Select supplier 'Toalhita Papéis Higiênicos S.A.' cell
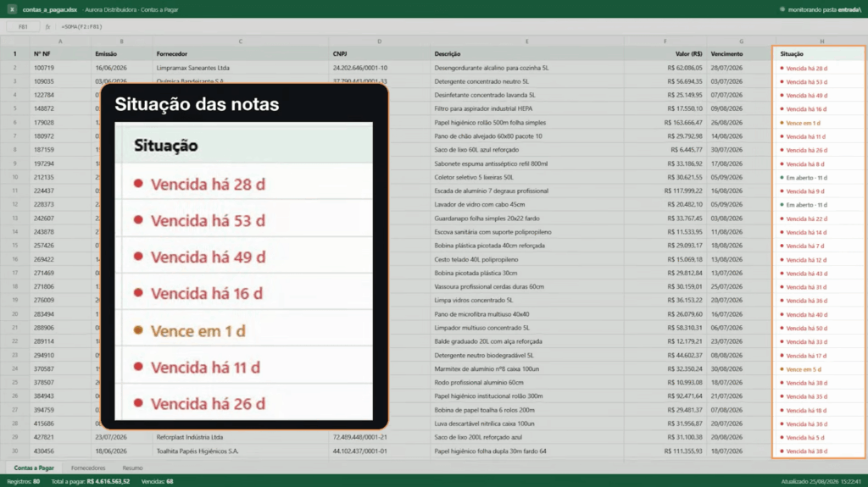This screenshot has height=487, width=868. [240, 451]
